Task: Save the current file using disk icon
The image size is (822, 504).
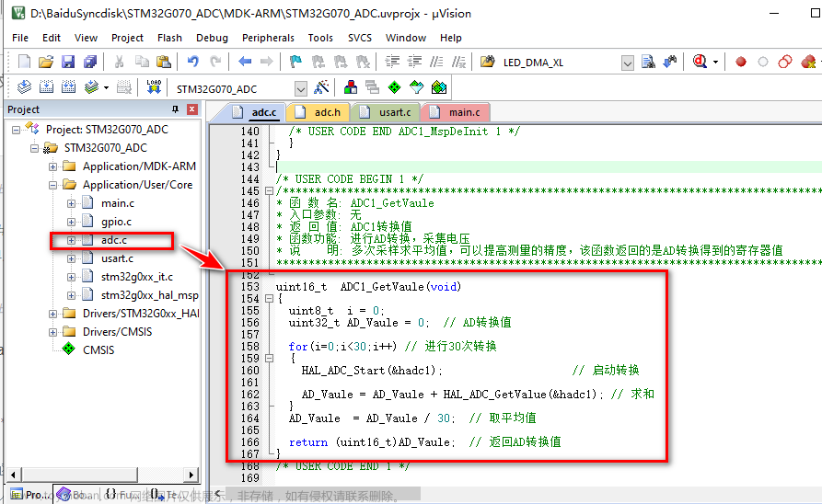Action: [x=68, y=62]
